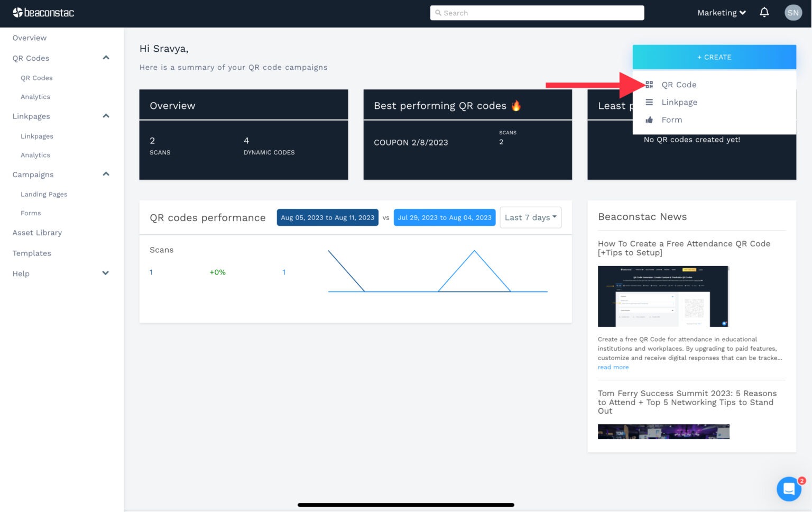Click the QR Code grid icon
812x512 pixels.
[x=649, y=85]
